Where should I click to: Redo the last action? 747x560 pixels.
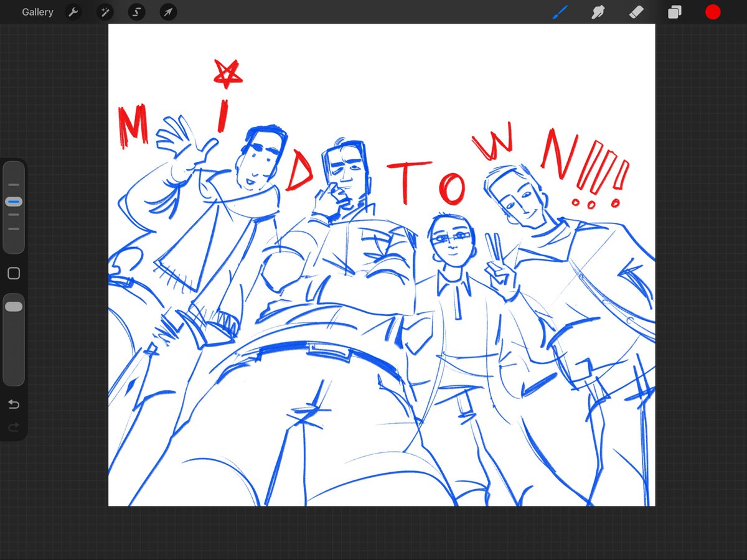click(14, 427)
